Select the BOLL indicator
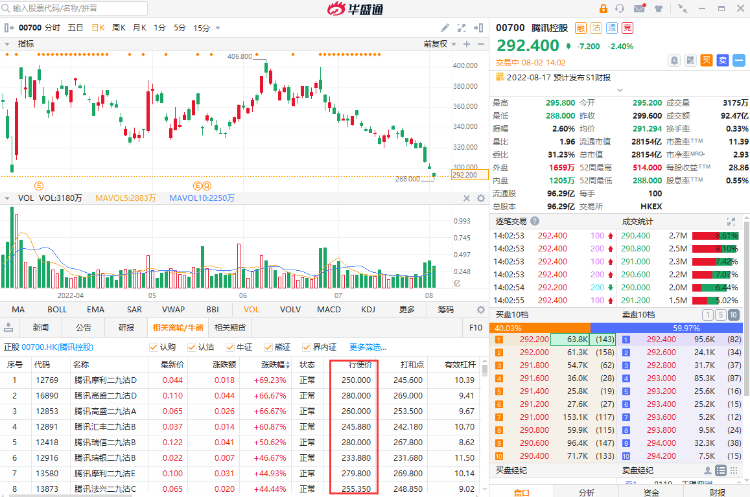Screen dimensions: 750x497 (57, 309)
